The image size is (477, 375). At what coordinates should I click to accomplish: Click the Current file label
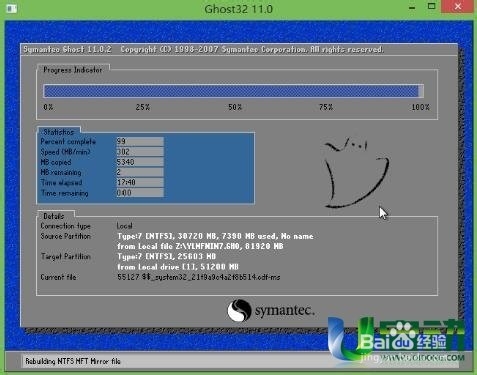[58, 277]
